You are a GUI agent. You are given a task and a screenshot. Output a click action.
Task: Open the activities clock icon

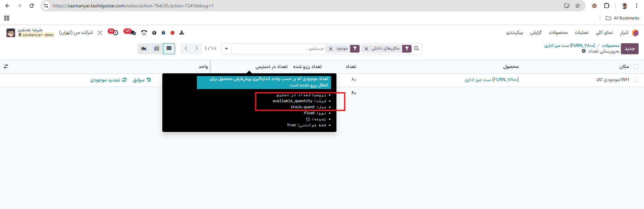[115, 32]
